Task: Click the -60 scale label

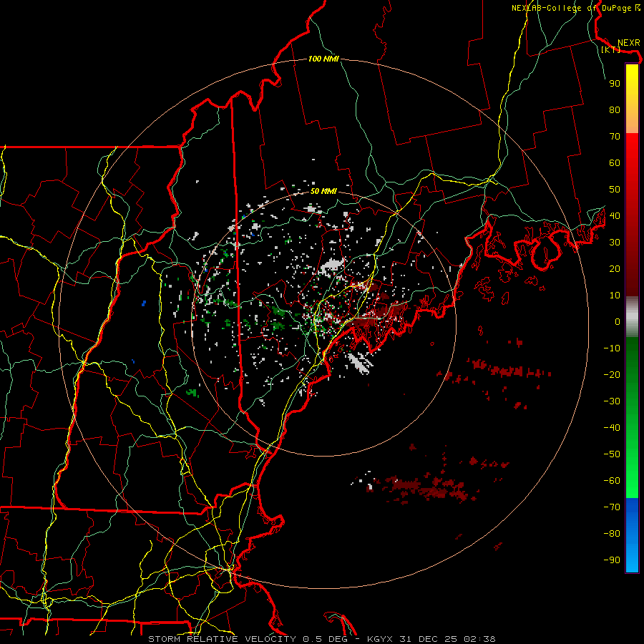Action: click(612, 481)
